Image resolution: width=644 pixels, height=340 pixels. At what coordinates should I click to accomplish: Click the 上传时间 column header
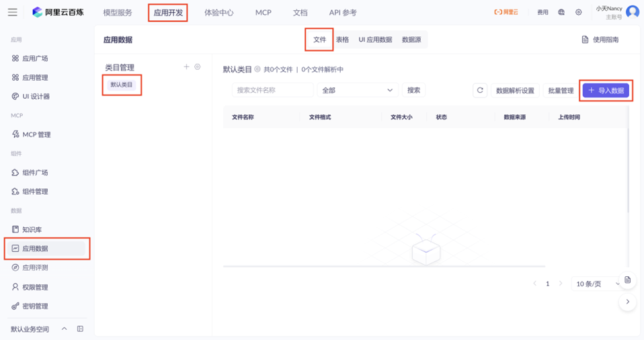[569, 117]
